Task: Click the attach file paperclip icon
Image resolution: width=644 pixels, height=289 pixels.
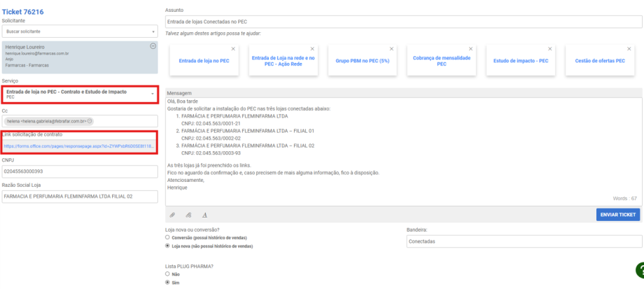Action: pos(172,215)
